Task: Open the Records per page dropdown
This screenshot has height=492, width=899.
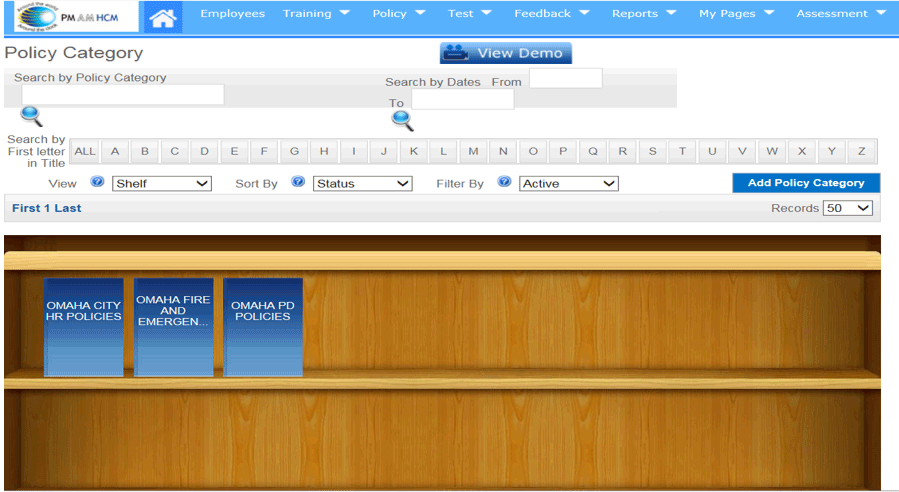Action: (847, 208)
